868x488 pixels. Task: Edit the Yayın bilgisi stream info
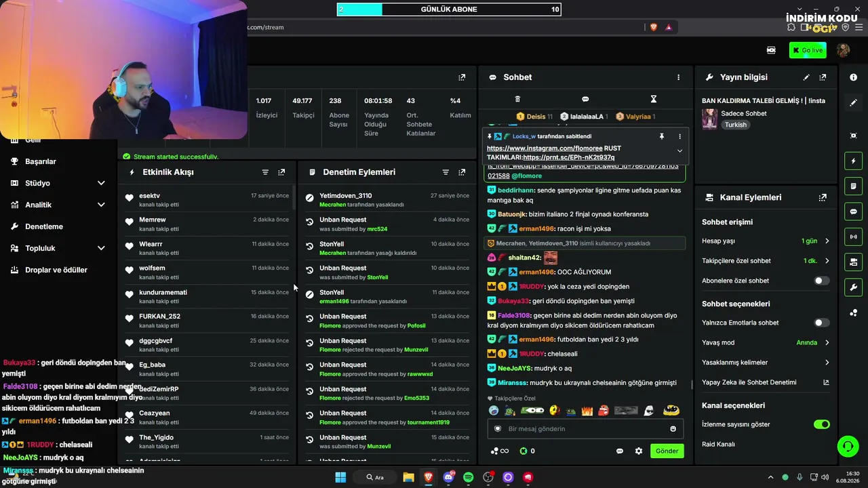click(806, 77)
